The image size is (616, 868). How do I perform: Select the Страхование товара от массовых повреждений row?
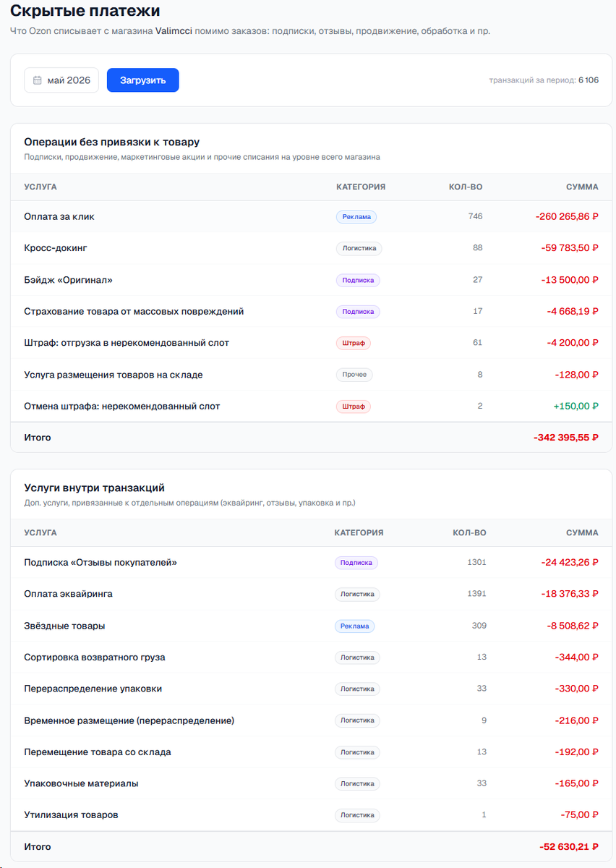click(311, 311)
